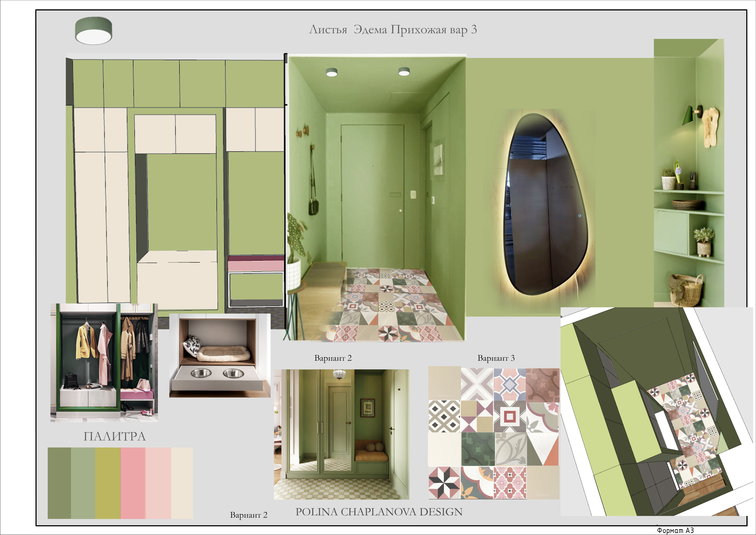Click the Вариант 3 label
The image size is (756, 535).
click(x=496, y=358)
